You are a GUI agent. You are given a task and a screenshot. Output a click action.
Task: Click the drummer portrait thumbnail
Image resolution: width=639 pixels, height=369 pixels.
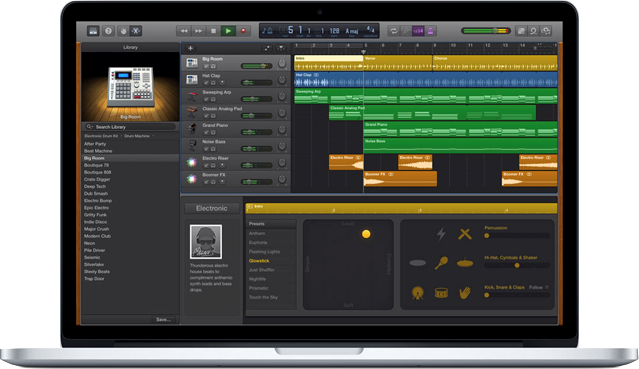[206, 241]
